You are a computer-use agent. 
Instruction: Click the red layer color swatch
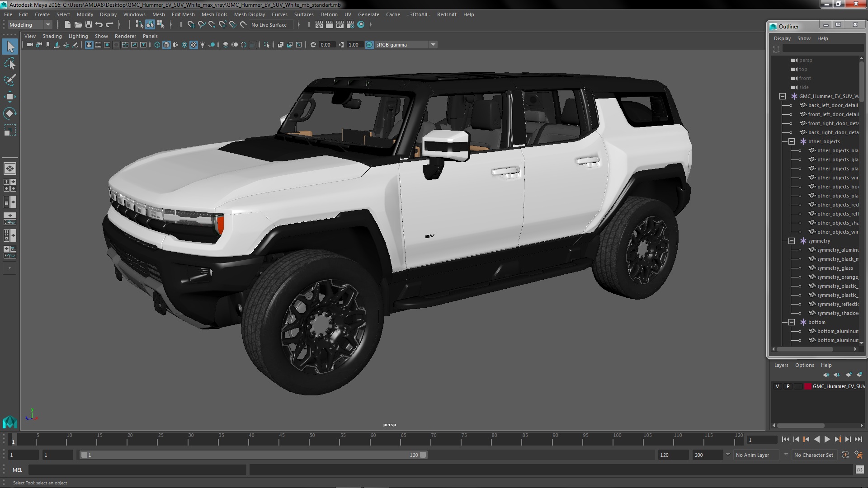[808, 386]
